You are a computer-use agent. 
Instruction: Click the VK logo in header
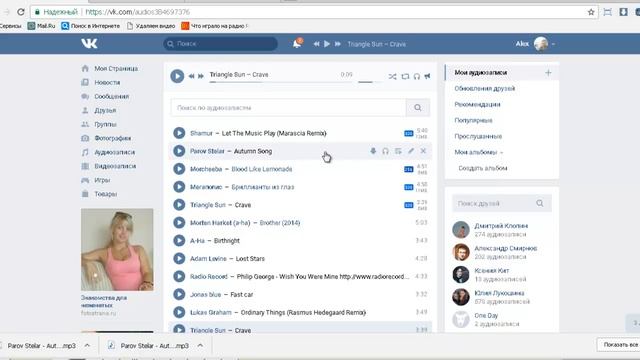pyautogui.click(x=89, y=43)
